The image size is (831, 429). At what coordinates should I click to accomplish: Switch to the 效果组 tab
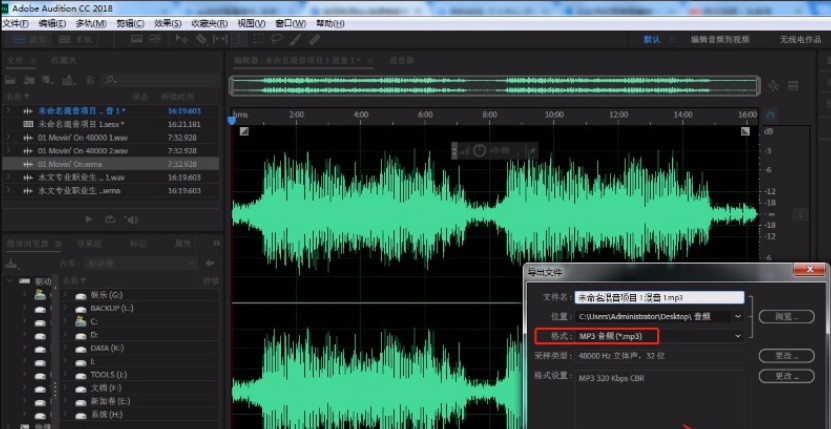coord(89,243)
